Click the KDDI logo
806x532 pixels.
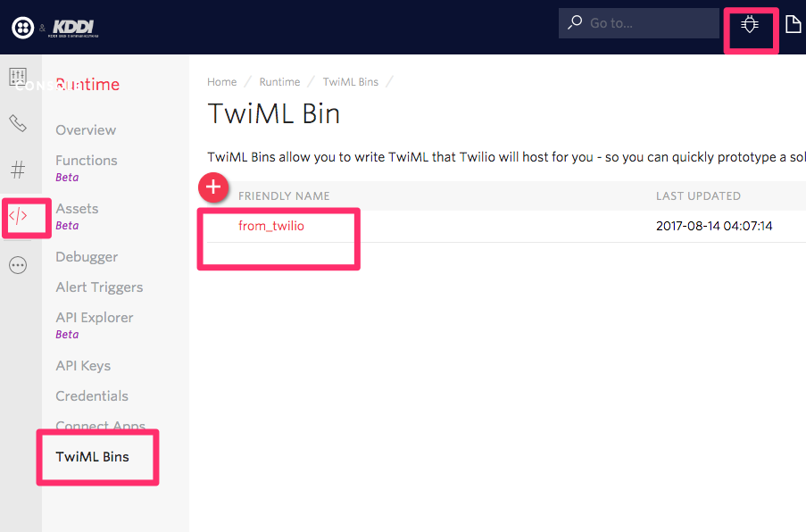tap(75, 29)
